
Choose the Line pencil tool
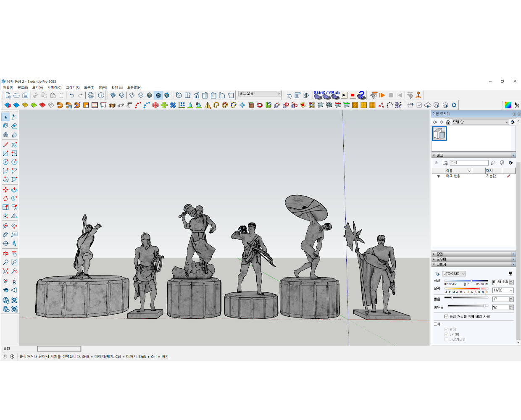point(5,144)
